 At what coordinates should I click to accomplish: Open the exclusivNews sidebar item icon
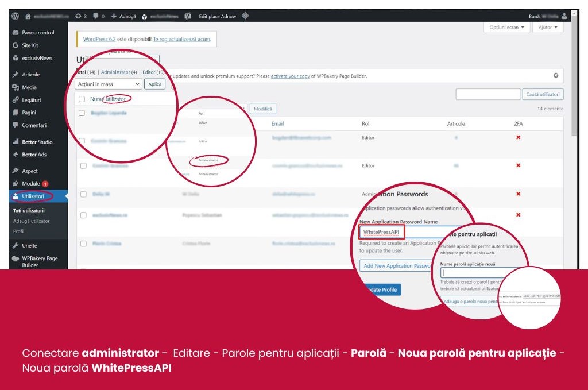(x=16, y=58)
